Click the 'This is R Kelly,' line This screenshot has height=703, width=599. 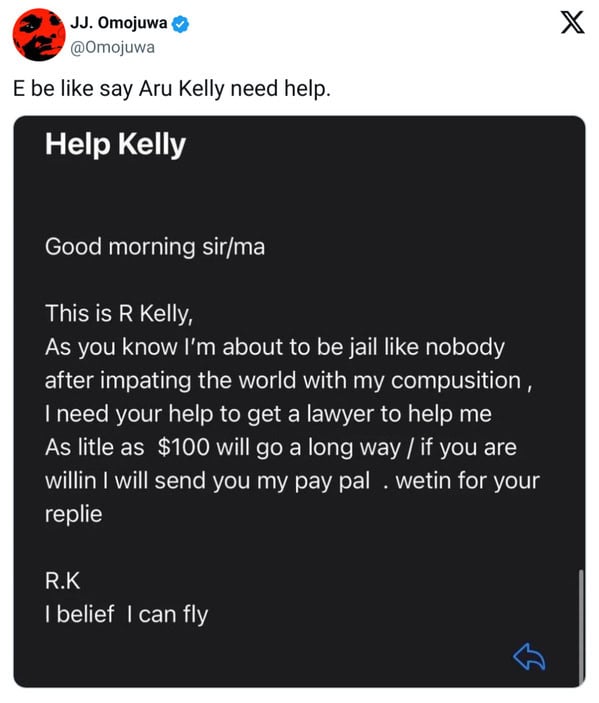(119, 313)
